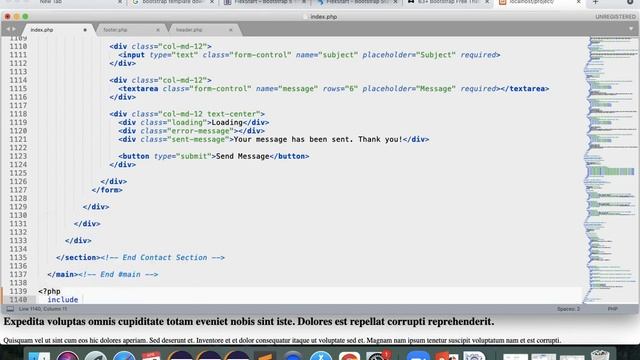Open Launchpad rocket icon in the Dock
Viewport: 640px width, 360px height.
[96, 355]
